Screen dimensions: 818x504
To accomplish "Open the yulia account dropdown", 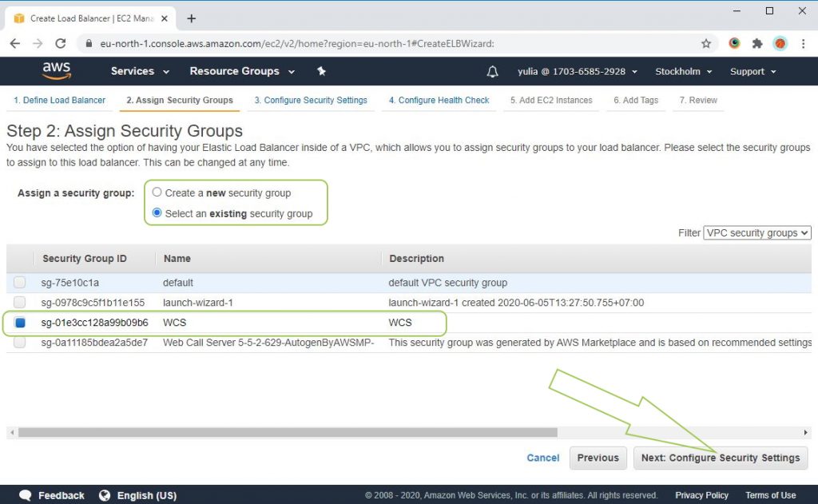I will 577,71.
